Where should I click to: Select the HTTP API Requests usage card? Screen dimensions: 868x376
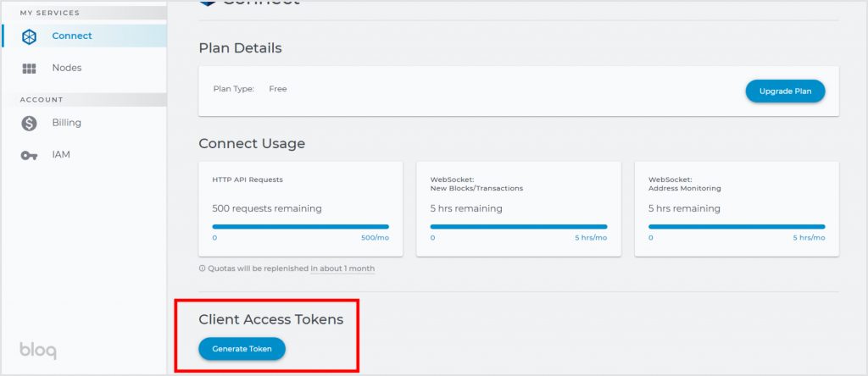pos(301,209)
